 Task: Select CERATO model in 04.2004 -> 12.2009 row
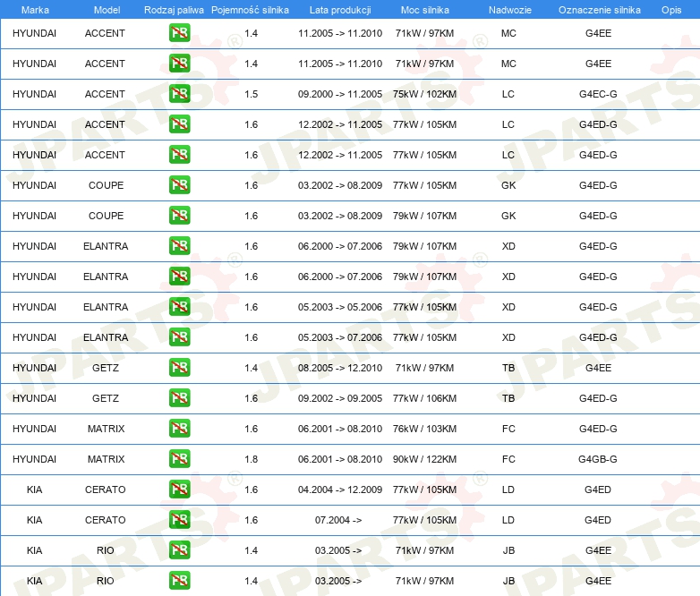[106, 490]
